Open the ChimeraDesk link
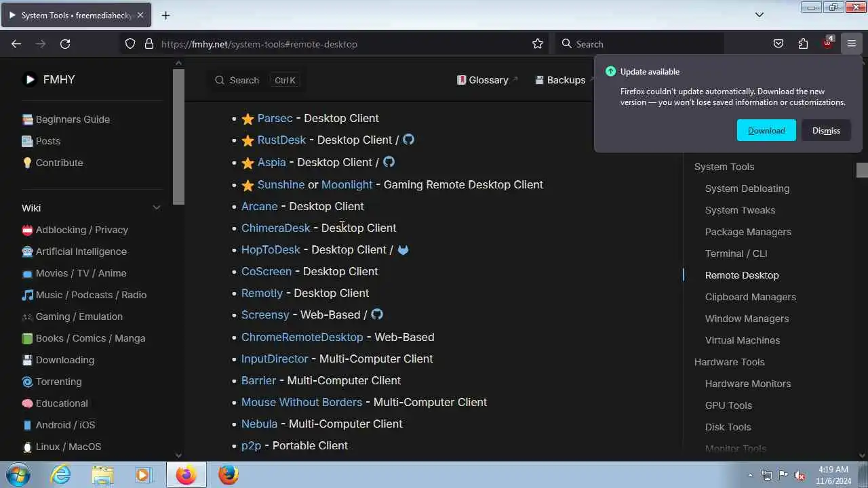 click(x=275, y=228)
